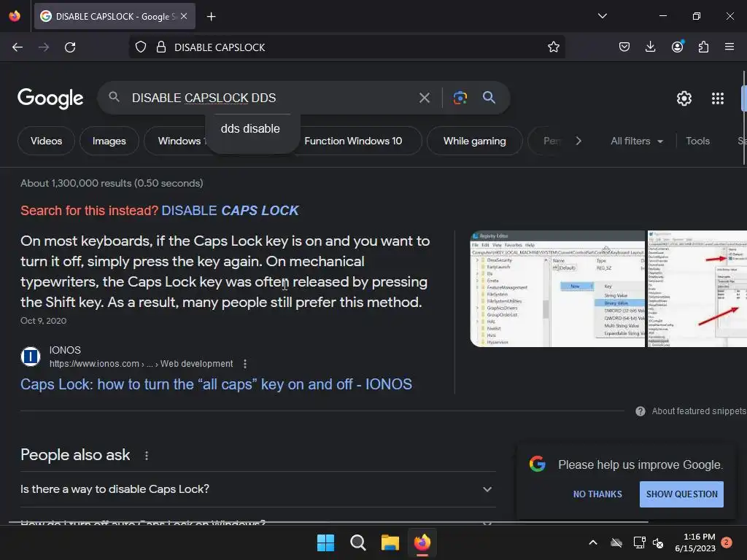Screen dimensions: 747x560
Task: Close the DISABLE CAPSLOCK tab
Action: (x=184, y=16)
